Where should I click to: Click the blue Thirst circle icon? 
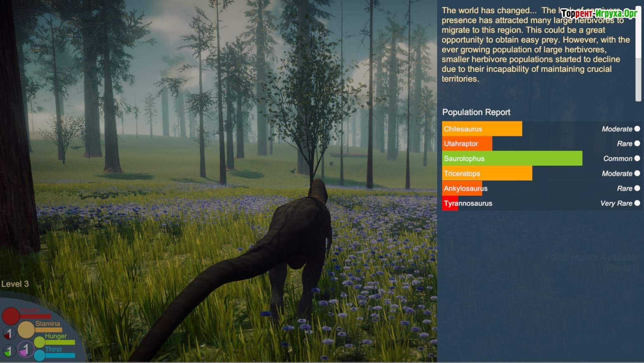click(x=40, y=355)
